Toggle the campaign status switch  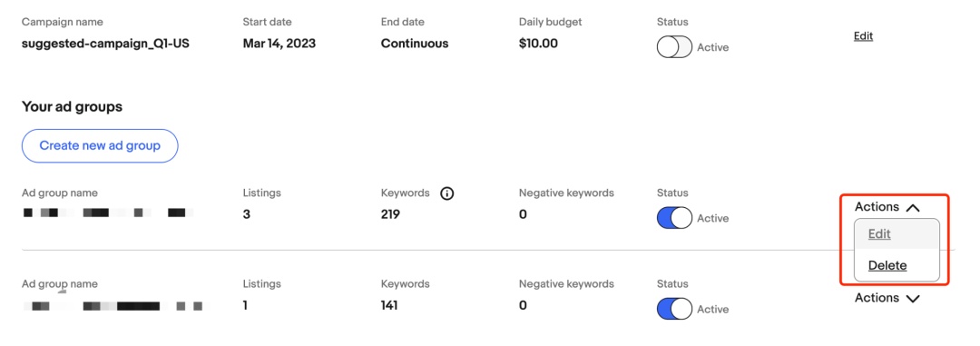click(x=674, y=47)
